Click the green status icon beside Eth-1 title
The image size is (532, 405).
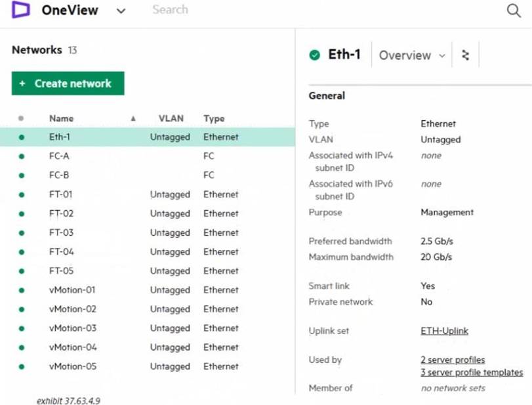coord(315,55)
